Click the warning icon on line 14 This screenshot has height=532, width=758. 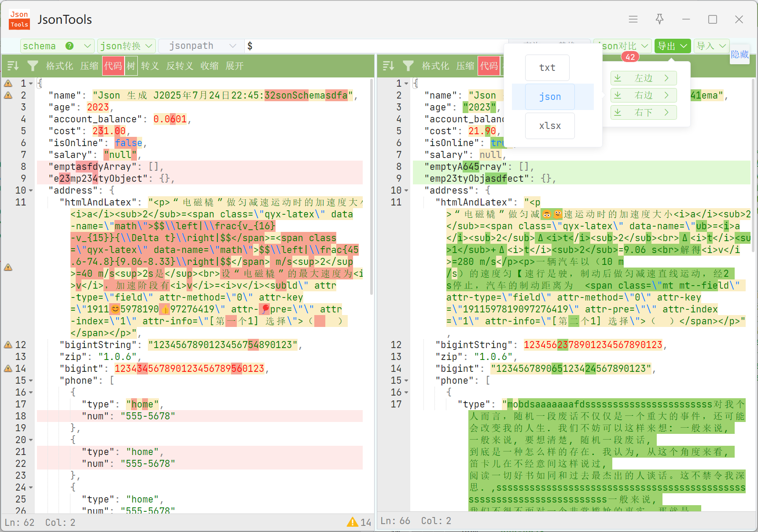pos(8,368)
